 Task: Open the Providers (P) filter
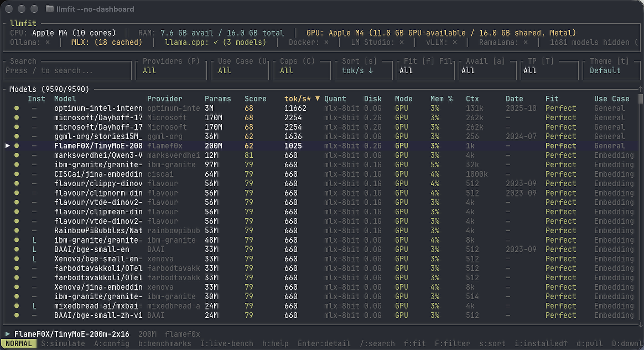171,71
